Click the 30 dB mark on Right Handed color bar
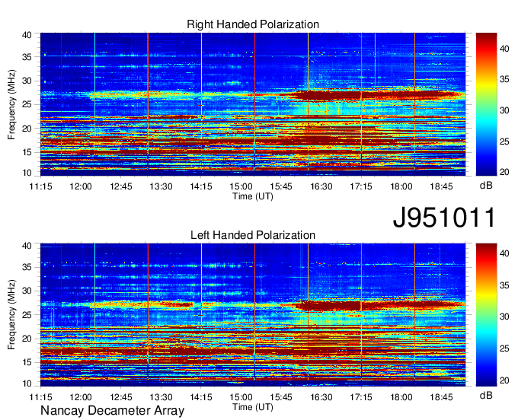Viewport: 518px width, 420px height. tap(504, 110)
